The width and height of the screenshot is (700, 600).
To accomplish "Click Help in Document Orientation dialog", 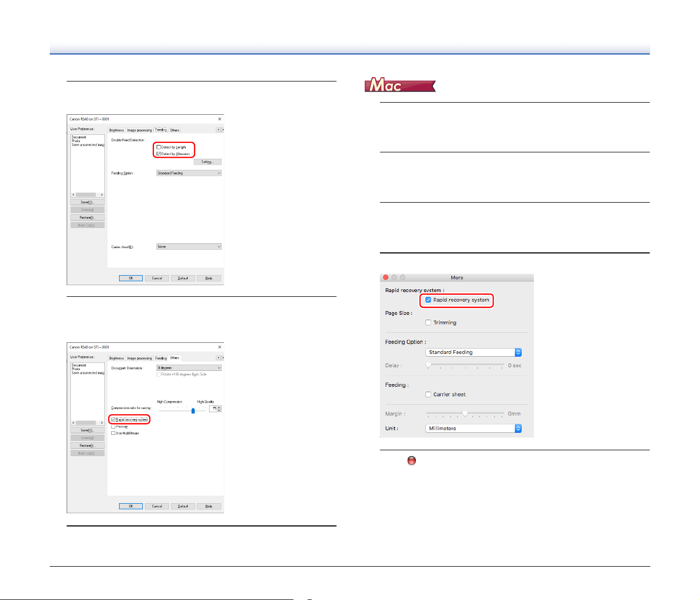I will click(x=209, y=506).
